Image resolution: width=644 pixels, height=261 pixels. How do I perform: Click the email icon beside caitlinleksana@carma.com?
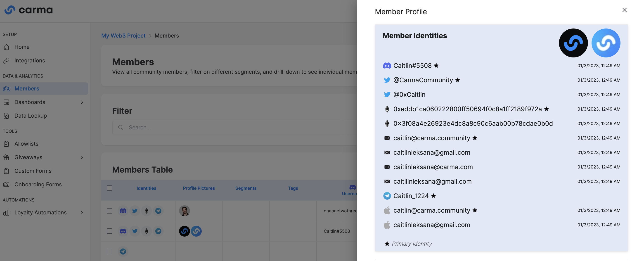387,167
